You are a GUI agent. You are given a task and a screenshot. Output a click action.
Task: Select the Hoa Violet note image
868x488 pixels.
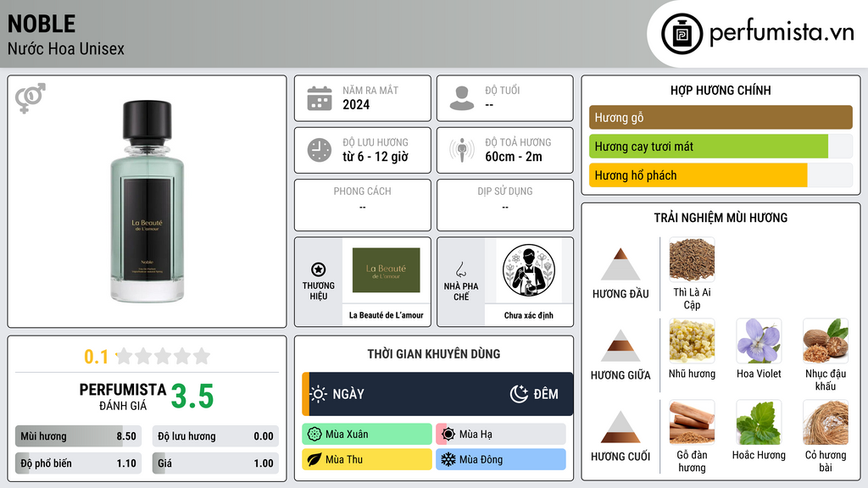pos(759,341)
